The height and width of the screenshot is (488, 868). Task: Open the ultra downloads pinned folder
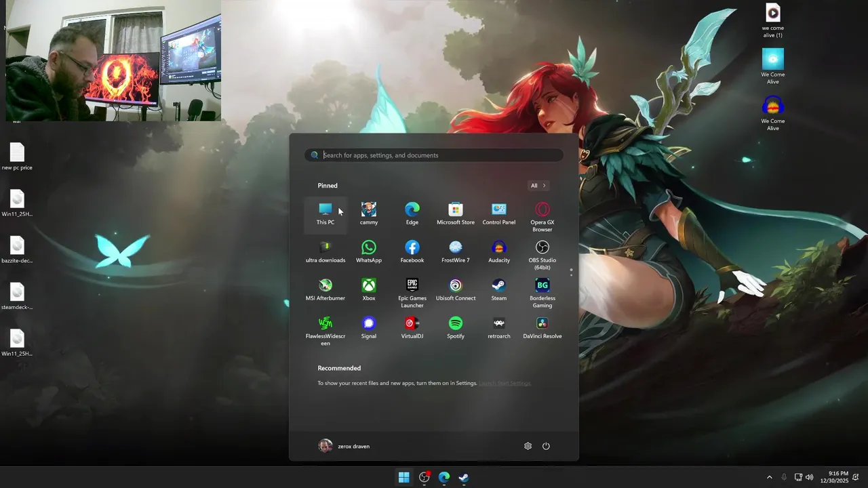(x=325, y=252)
